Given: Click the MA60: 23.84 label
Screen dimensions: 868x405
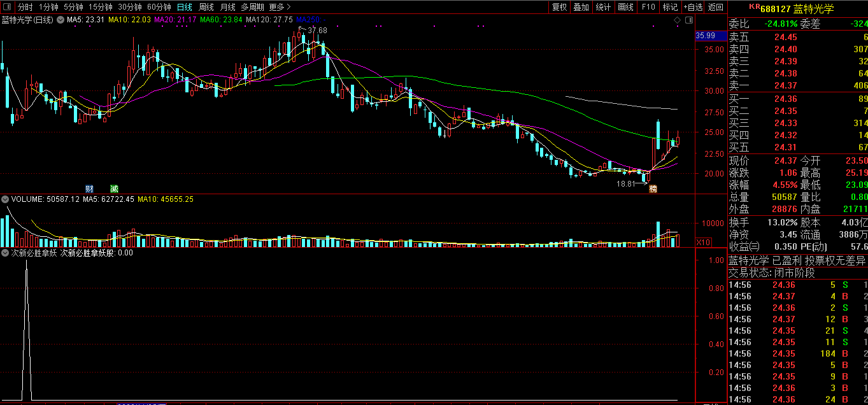Looking at the screenshot, I should click(221, 20).
